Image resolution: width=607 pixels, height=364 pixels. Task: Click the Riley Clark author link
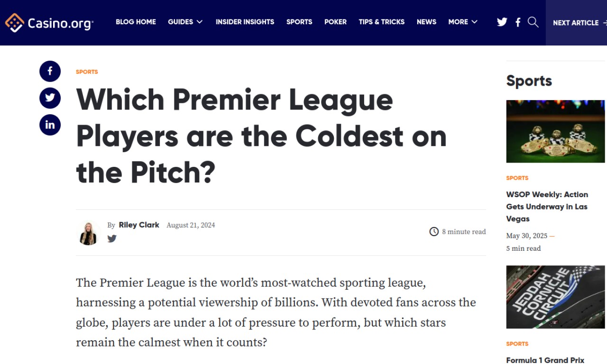[x=139, y=225]
